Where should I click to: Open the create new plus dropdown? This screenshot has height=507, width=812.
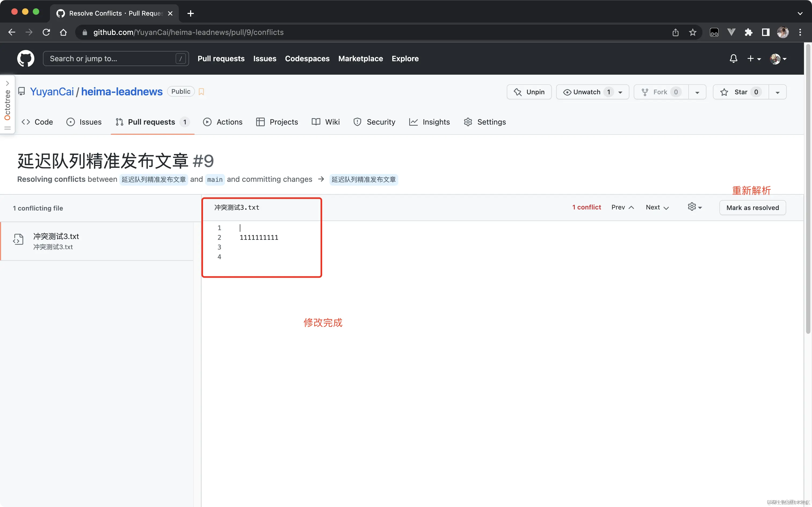click(x=754, y=58)
